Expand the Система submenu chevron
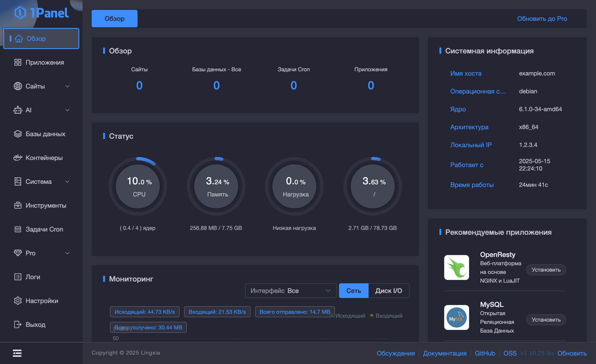 coord(67,182)
